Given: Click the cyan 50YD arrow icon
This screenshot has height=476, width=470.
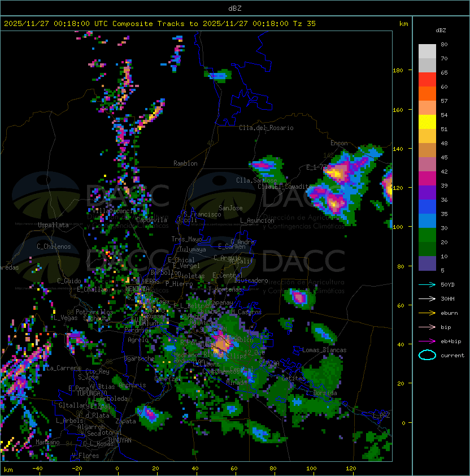Looking at the screenshot, I should (x=427, y=285).
